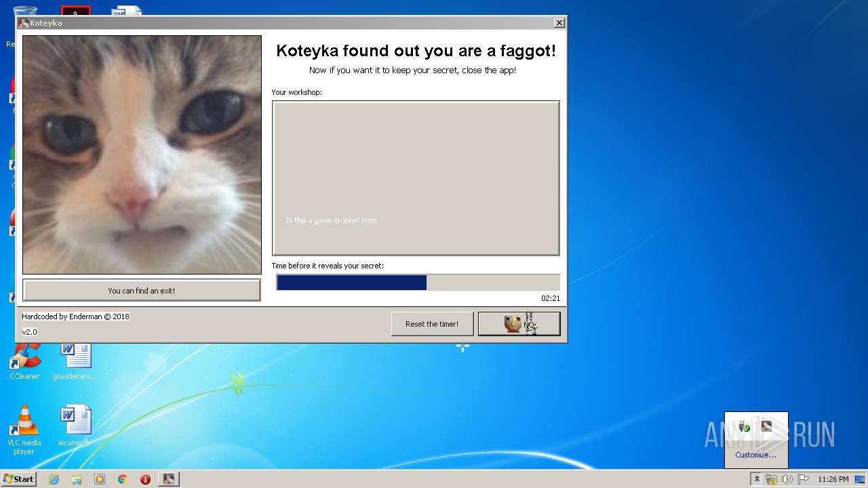Viewport: 868px width, 488px height.
Task: Click the Koteyka taskbar button
Action: 168,479
